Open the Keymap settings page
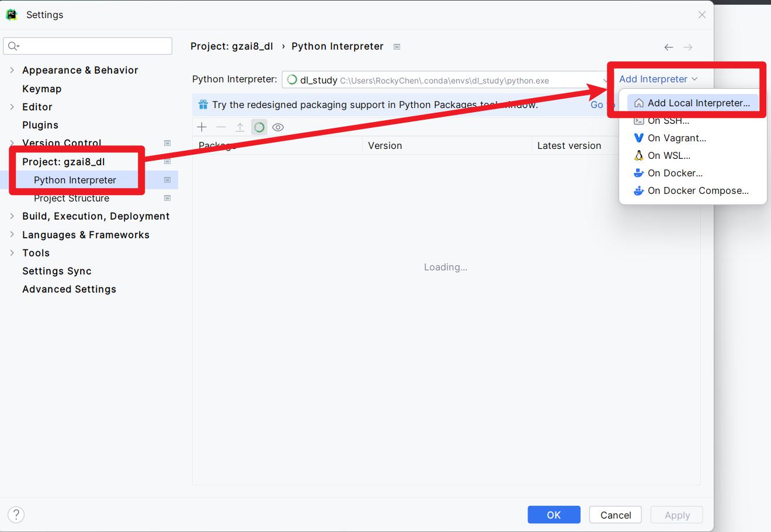The width and height of the screenshot is (771, 532). pyautogui.click(x=41, y=89)
